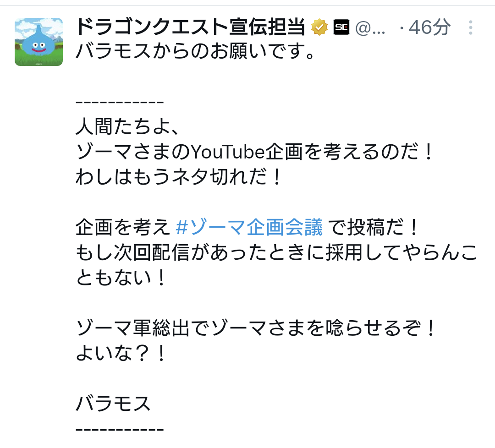495x448 pixels.
Task: Click the もし次回配信があったとき sentence
Action: (277, 265)
